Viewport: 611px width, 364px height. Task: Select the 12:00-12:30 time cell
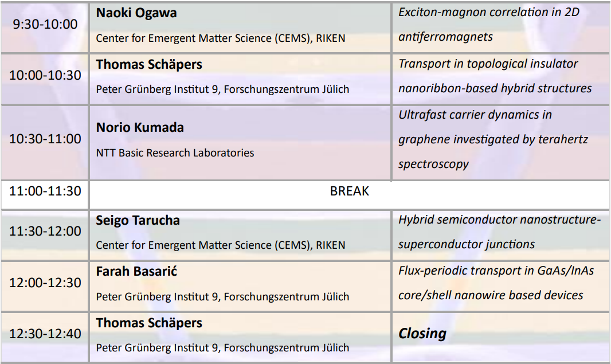(45, 283)
